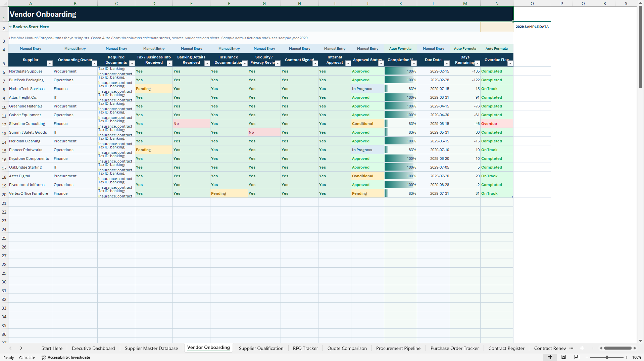Click Calculate in status bar

click(x=27, y=358)
